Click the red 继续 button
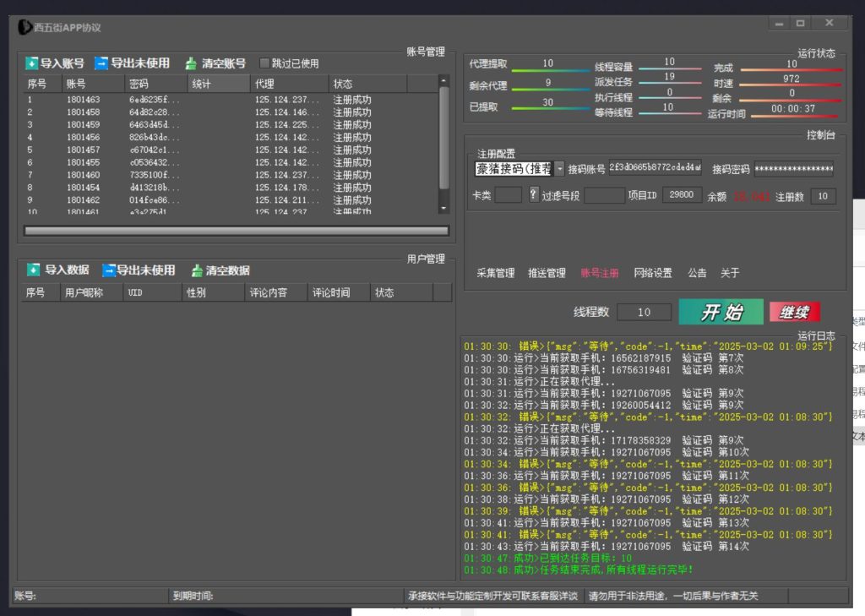Image resolution: width=865 pixels, height=616 pixels. 794,312
